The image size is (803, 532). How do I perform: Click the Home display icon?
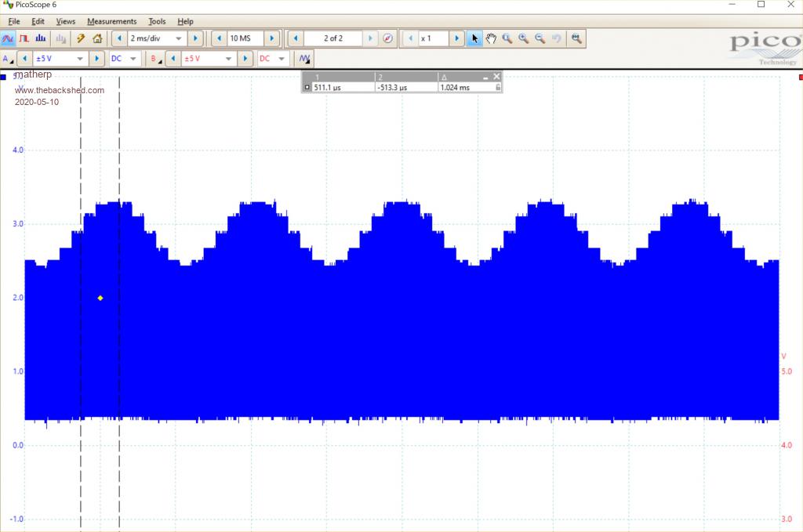tap(97, 38)
